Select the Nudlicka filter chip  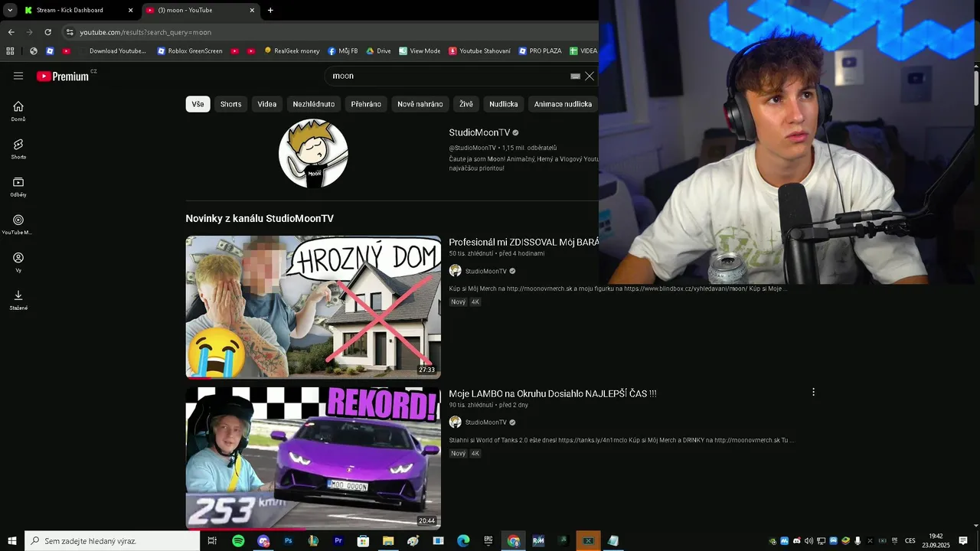pyautogui.click(x=504, y=104)
